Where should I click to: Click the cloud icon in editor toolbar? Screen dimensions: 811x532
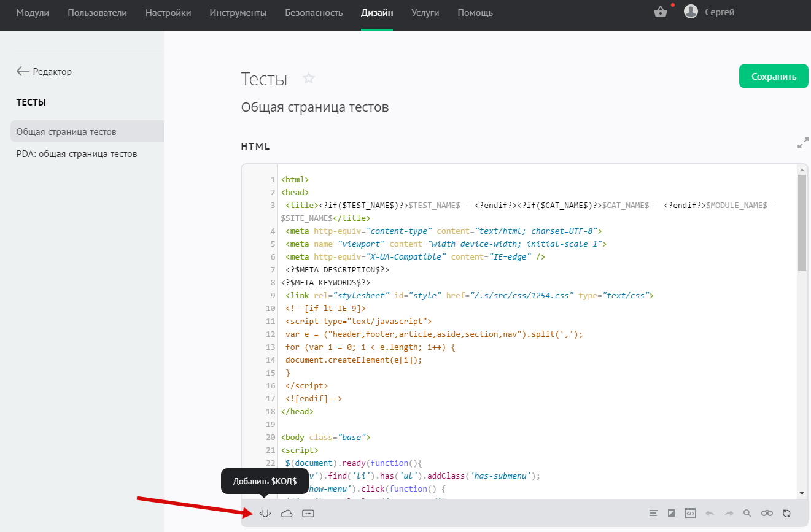point(287,514)
